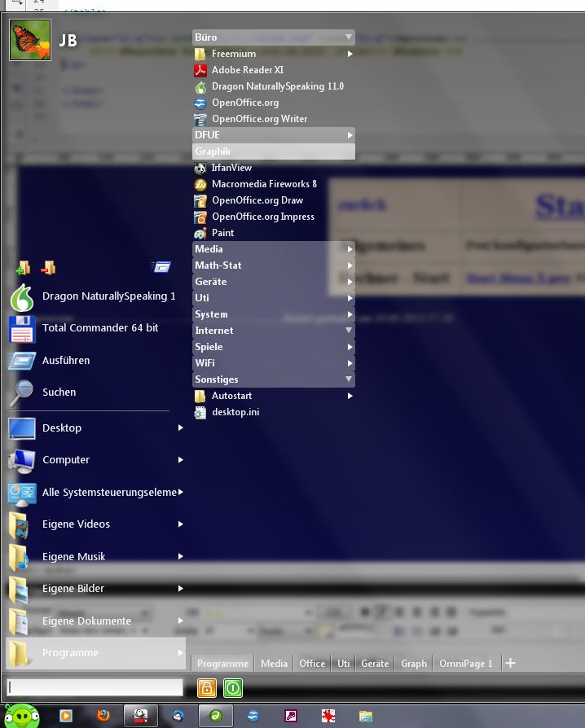
Task: Open the Eigene Dokumente folder
Action: [x=95, y=621]
